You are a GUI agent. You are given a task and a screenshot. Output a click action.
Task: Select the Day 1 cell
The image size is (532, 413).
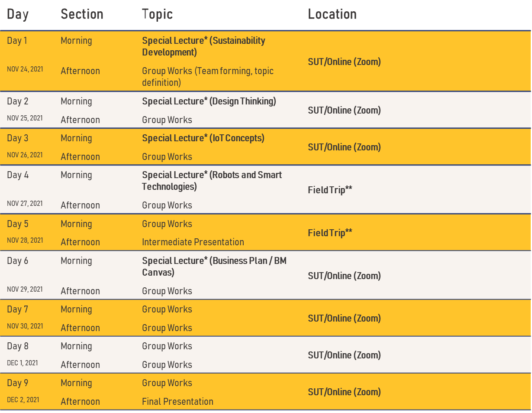[x=17, y=41]
